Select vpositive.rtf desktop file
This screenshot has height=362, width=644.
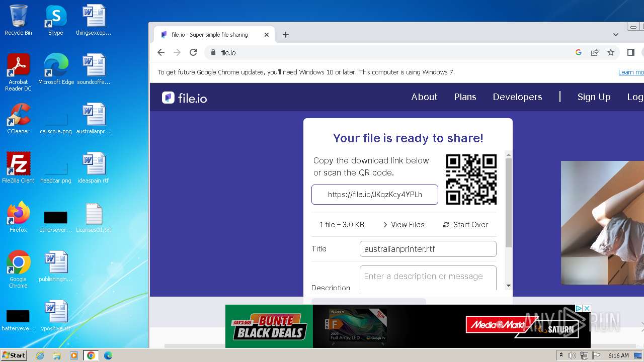(56, 316)
